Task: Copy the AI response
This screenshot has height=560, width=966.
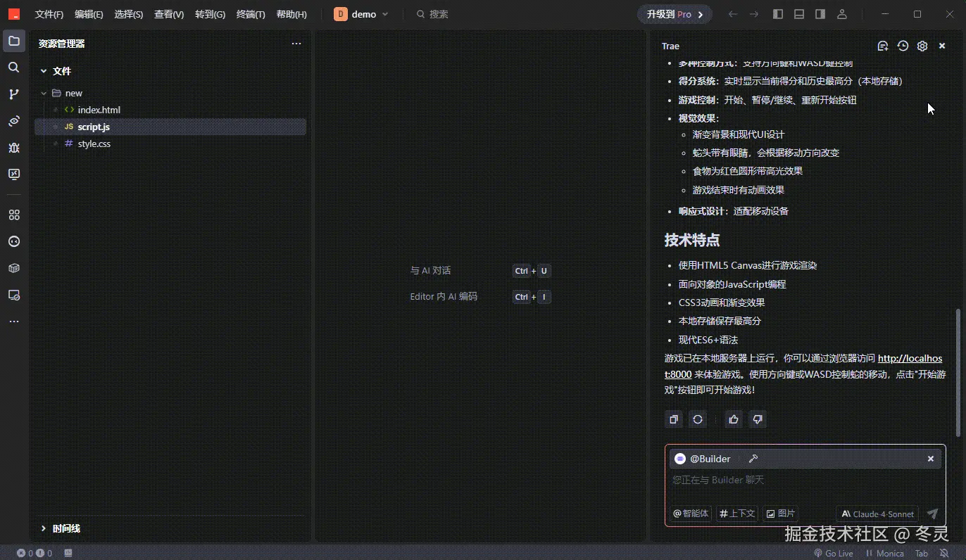Action: (674, 419)
